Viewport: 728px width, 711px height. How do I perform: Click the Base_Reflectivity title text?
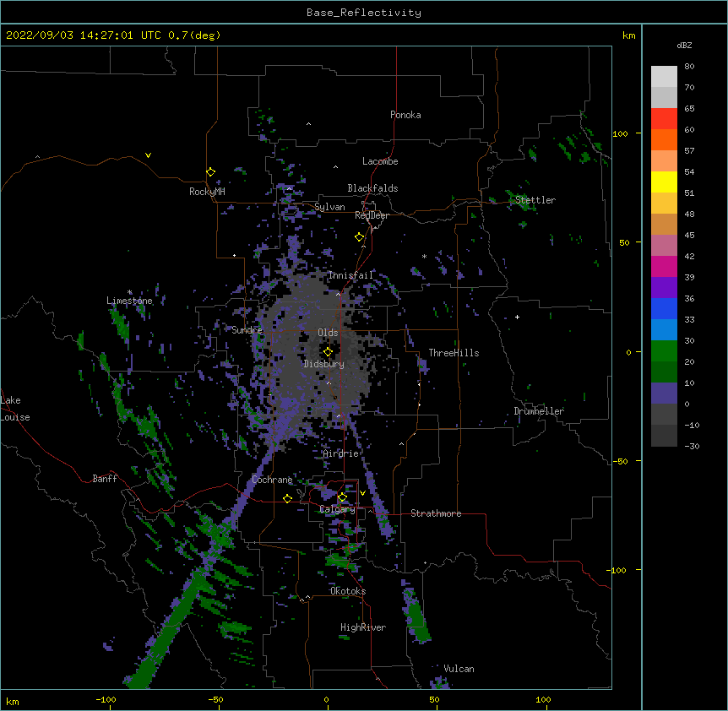click(364, 13)
